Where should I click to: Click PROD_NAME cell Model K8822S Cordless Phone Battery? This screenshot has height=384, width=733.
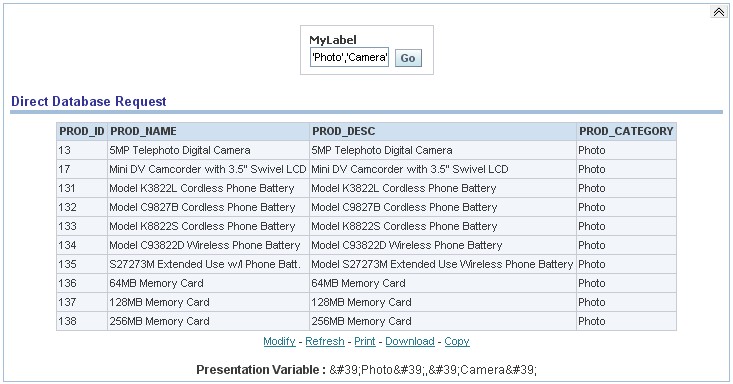[x=208, y=226]
